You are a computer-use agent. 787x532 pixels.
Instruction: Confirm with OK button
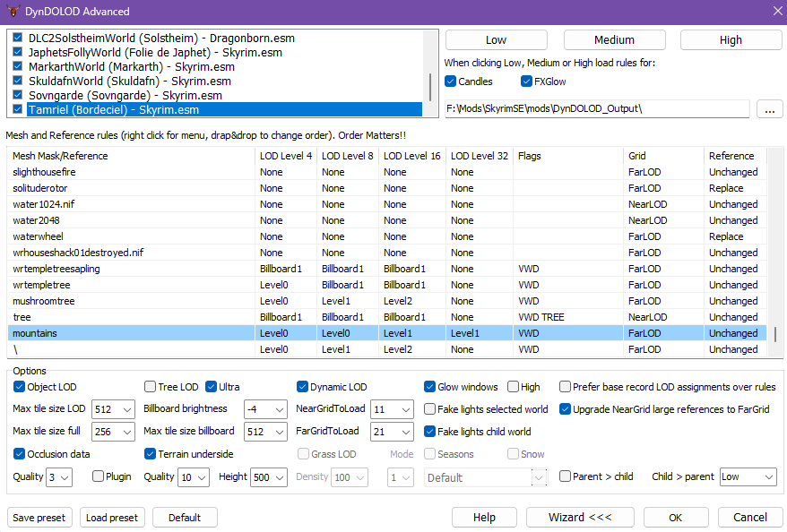click(x=676, y=517)
